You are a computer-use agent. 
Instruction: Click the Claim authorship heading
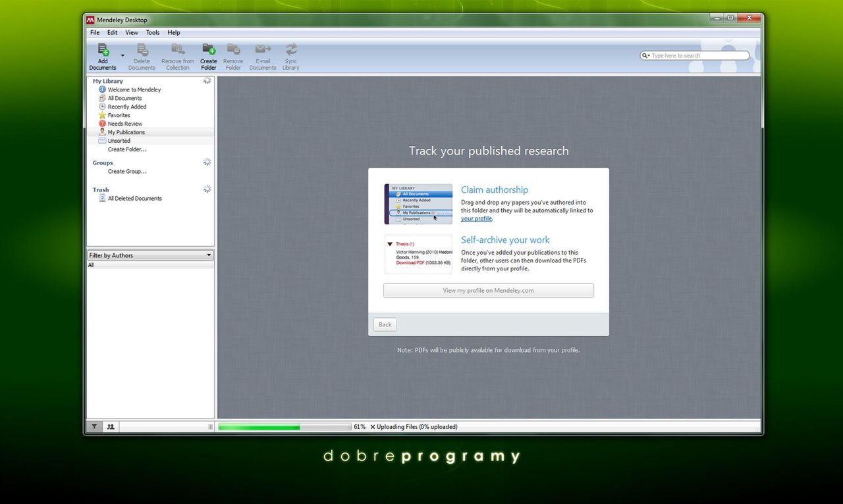[x=495, y=190]
